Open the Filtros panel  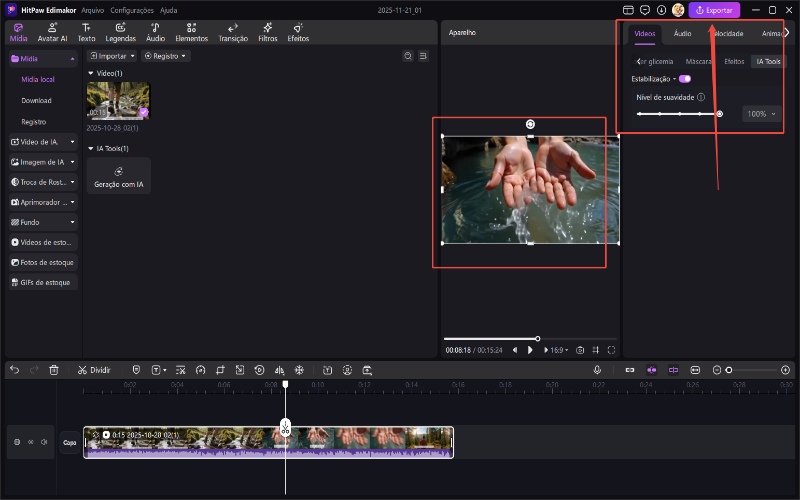[x=267, y=31]
